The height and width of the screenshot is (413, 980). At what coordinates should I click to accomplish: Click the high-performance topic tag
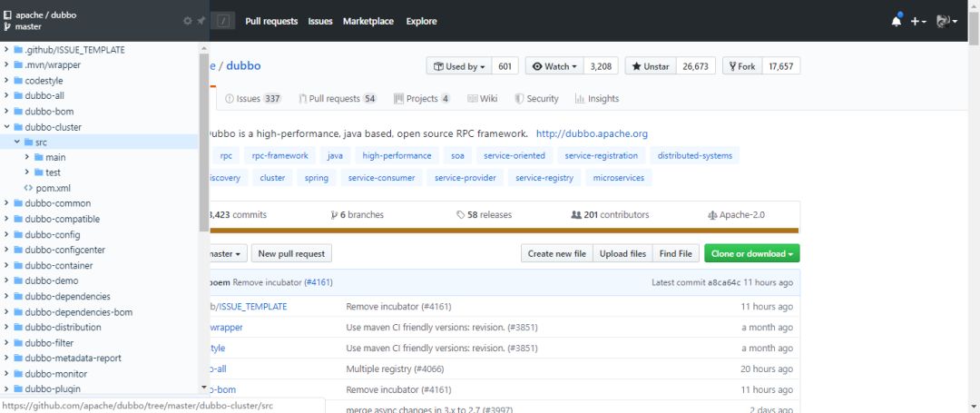point(397,155)
